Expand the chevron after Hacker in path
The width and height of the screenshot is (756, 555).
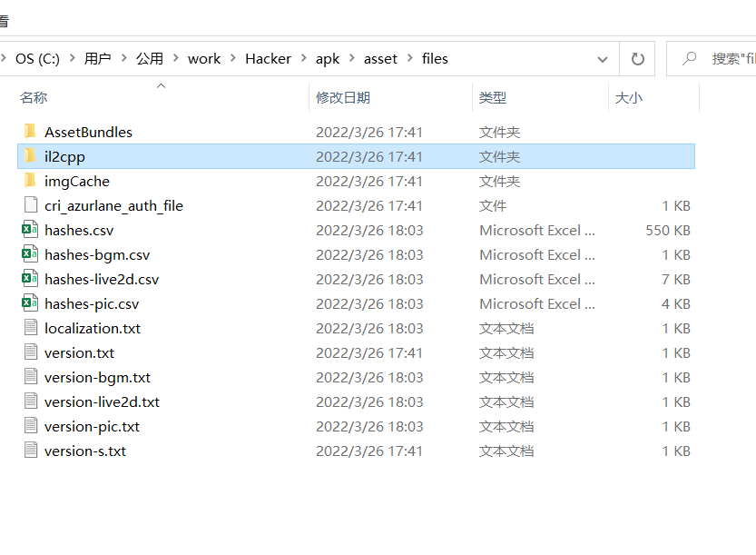pos(304,59)
